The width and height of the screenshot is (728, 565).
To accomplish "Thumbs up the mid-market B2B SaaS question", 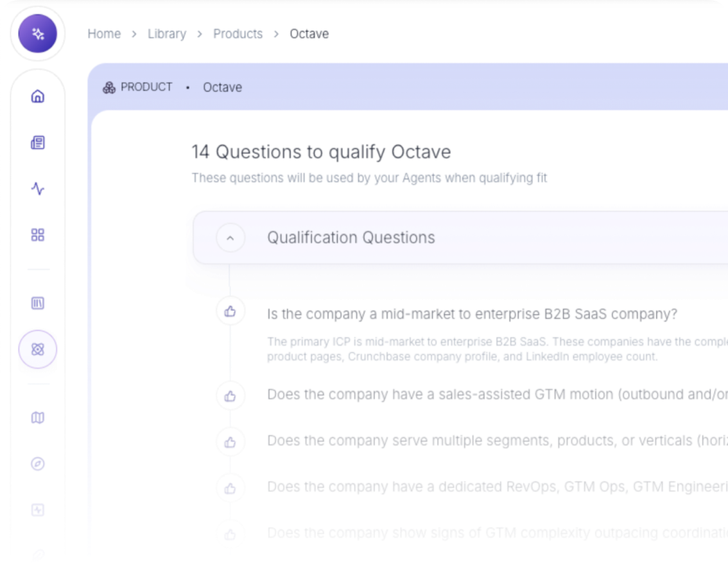I will [230, 311].
